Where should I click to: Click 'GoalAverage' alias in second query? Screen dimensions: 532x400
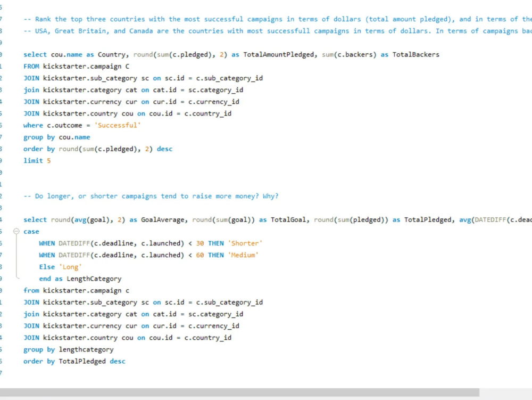pos(162,219)
